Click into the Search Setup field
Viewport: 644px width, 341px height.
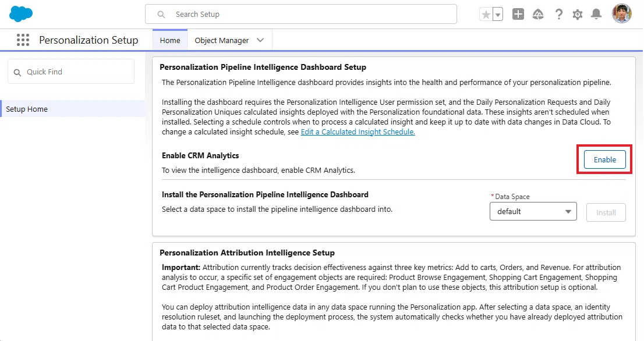click(x=301, y=14)
